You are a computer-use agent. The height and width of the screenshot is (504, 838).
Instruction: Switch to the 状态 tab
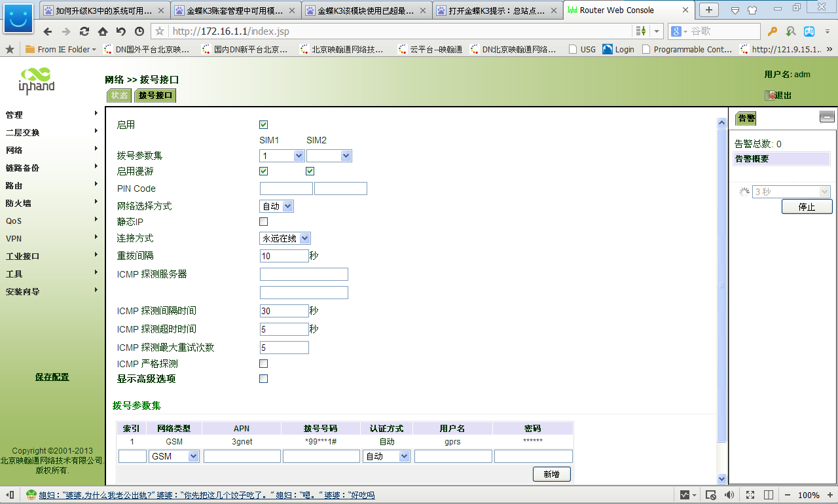pyautogui.click(x=119, y=96)
